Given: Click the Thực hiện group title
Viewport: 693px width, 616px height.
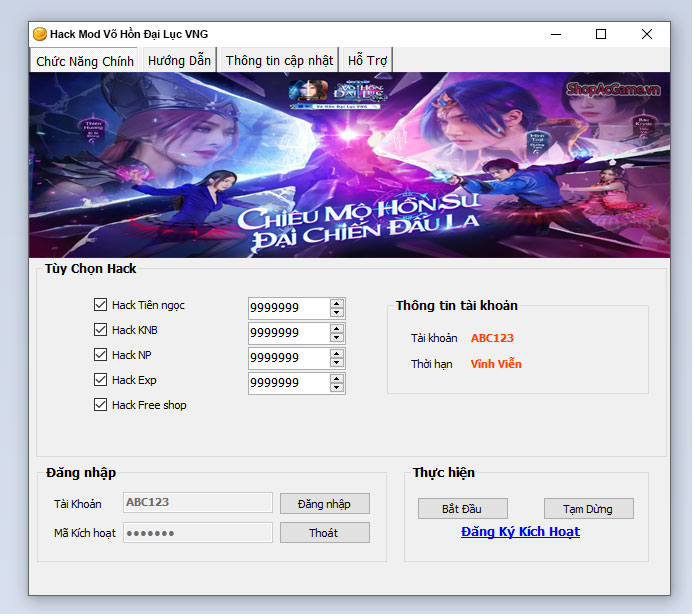Looking at the screenshot, I should coord(444,472).
